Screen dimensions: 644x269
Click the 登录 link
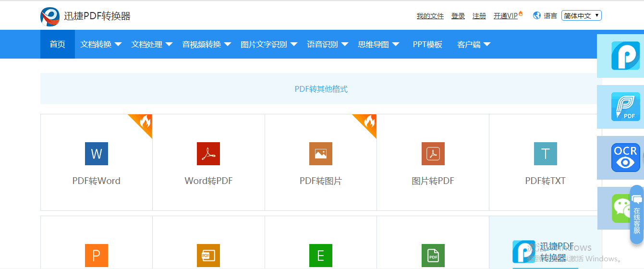(x=458, y=16)
